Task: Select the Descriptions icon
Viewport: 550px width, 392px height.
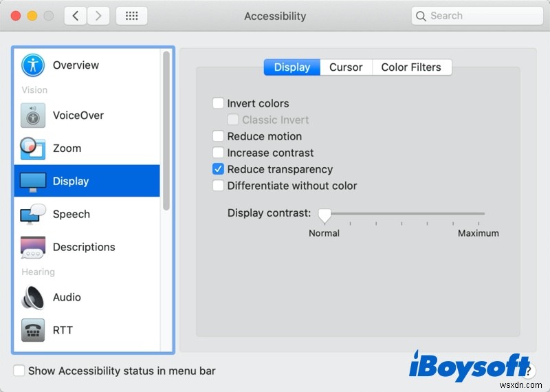Action: [33, 248]
